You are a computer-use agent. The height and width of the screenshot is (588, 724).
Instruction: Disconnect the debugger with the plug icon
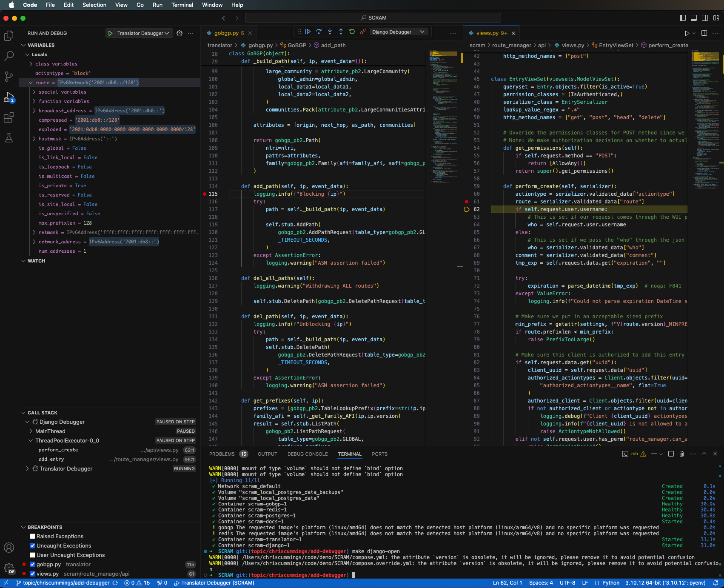pyautogui.click(x=363, y=31)
